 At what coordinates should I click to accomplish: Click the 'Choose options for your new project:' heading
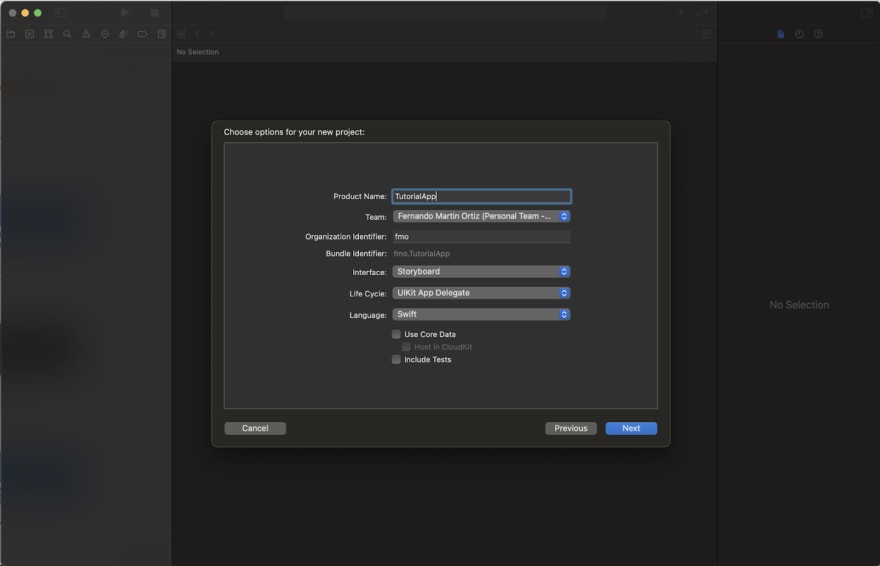pyautogui.click(x=294, y=132)
